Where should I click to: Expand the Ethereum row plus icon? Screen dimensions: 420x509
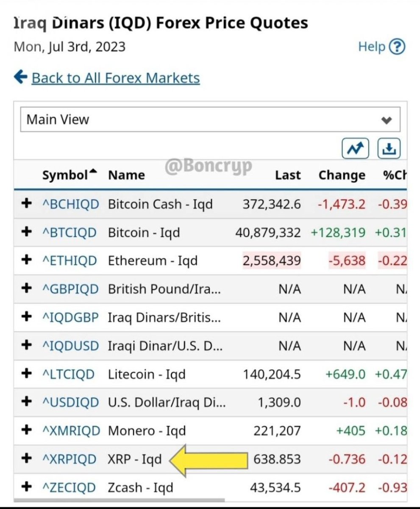[x=26, y=260]
